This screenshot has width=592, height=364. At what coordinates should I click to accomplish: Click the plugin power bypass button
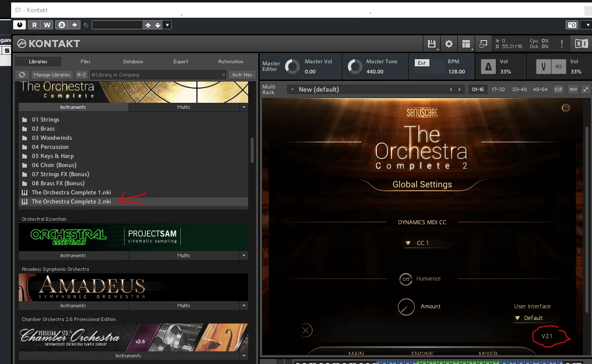pyautogui.click(x=20, y=25)
